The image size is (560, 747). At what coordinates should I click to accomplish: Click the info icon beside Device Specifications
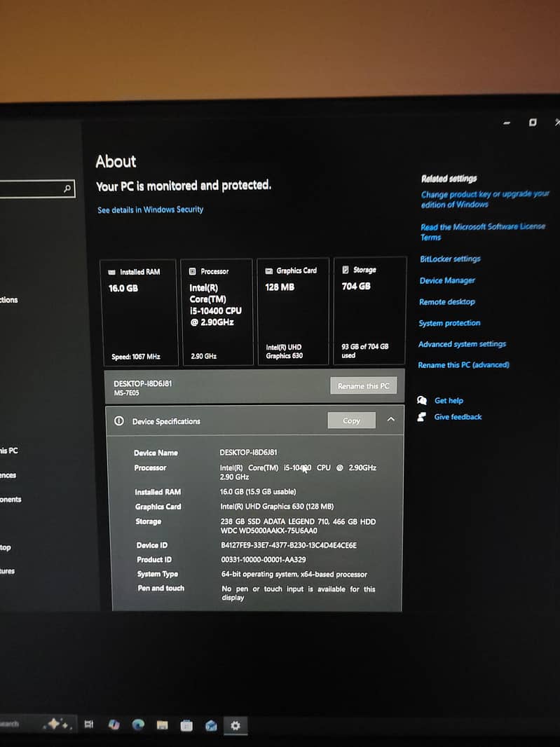click(119, 420)
